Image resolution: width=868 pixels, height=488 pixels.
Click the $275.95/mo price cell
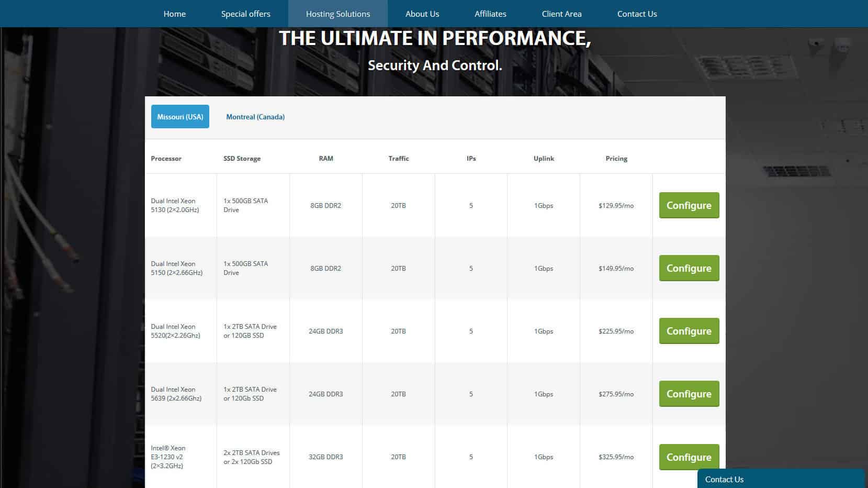point(616,394)
